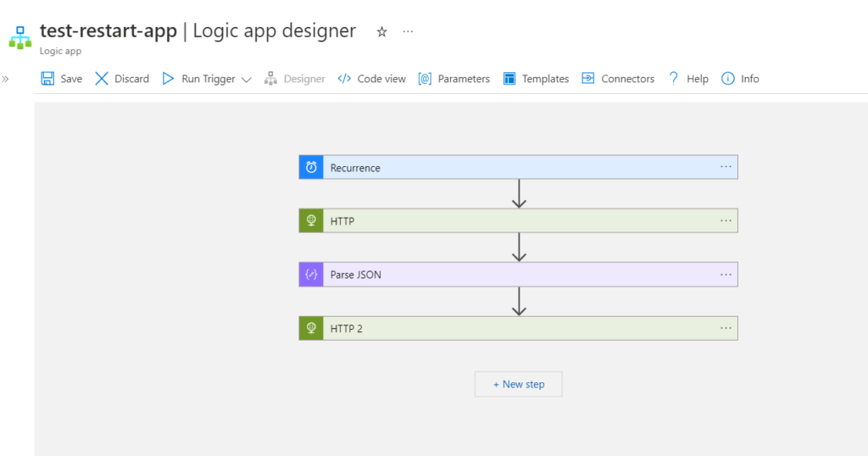This screenshot has height=456, width=868.
Task: Open the Help menu label
Action: coord(698,79)
